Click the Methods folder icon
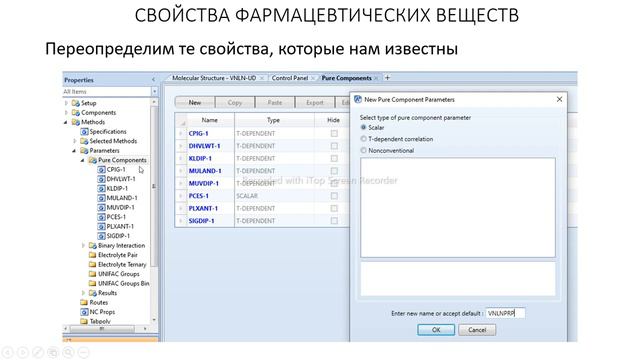Image resolution: width=640 pixels, height=360 pixels. point(76,122)
